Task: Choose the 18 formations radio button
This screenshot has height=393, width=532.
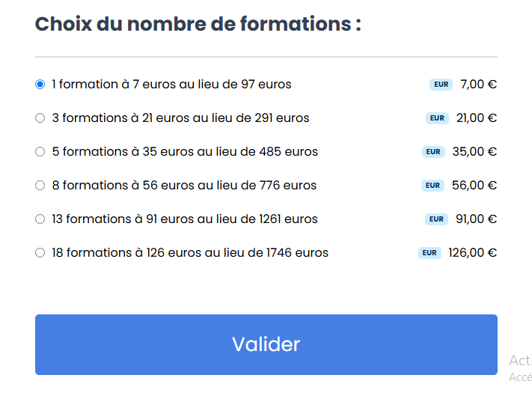Action: click(40, 253)
